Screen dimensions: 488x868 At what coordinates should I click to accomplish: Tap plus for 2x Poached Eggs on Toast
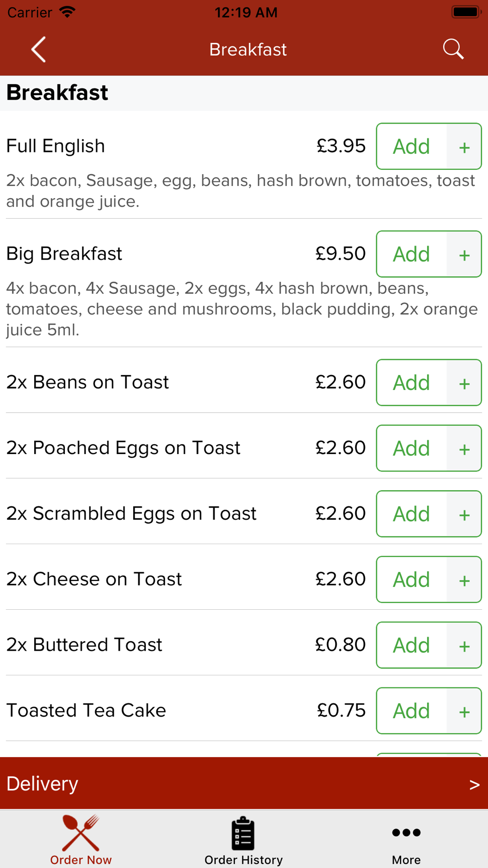coord(464,448)
